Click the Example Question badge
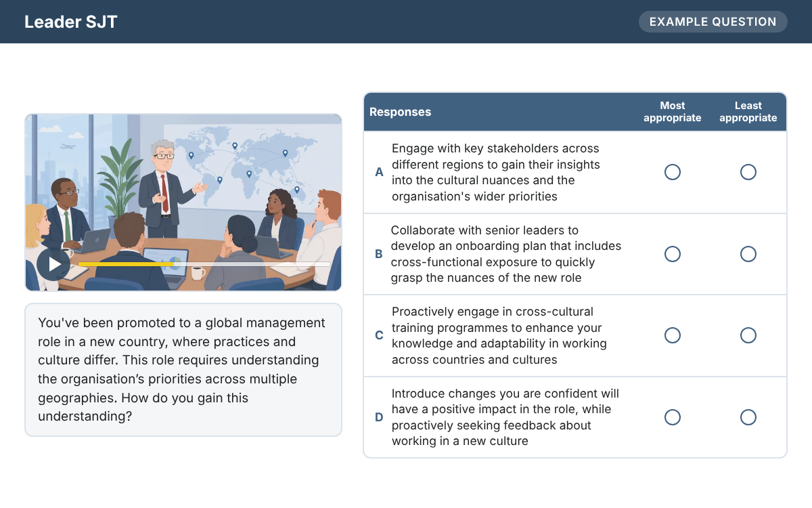812x508 pixels. click(713, 22)
